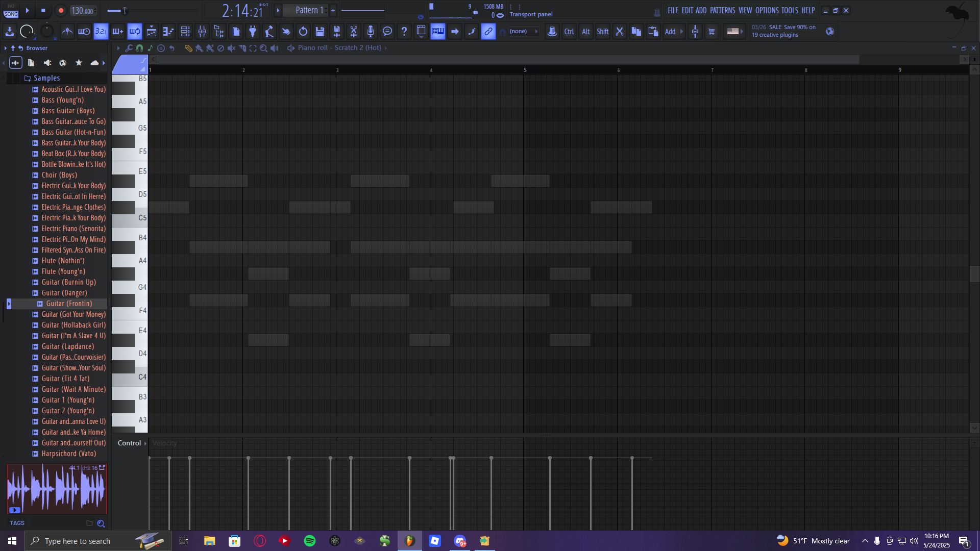Click the zoom magnifier tool in piano roll
The width and height of the screenshot is (980, 551).
(263, 48)
